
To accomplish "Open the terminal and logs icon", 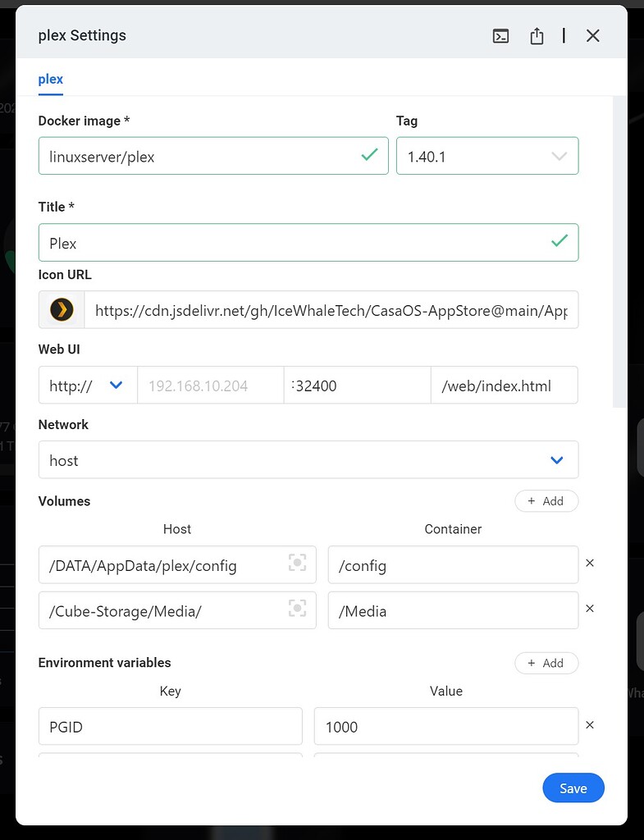I will (500, 36).
